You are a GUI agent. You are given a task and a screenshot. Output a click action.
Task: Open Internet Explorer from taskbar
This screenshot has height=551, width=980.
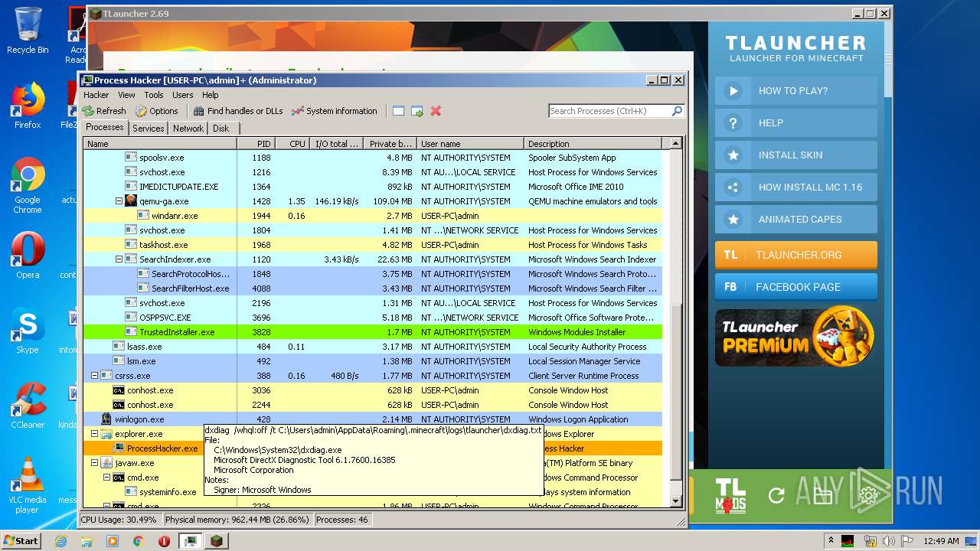pyautogui.click(x=60, y=541)
